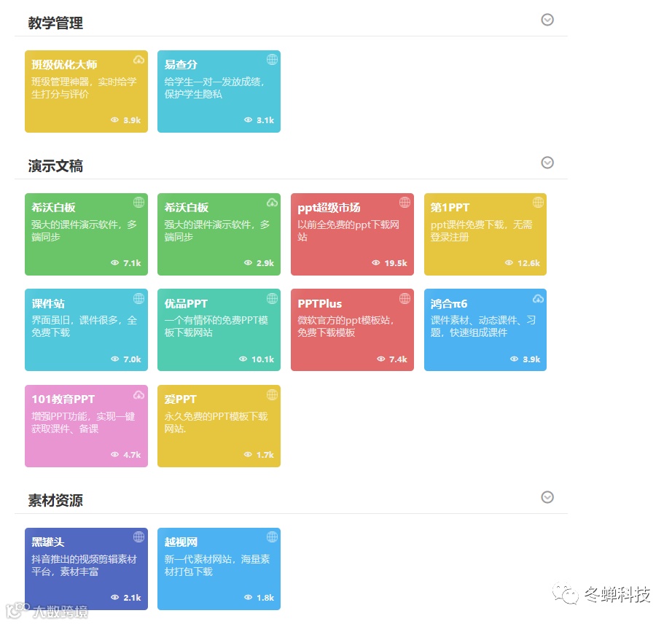Collapse the 演示文稿 section
Viewport: 672px width, 624px height.
[x=547, y=163]
